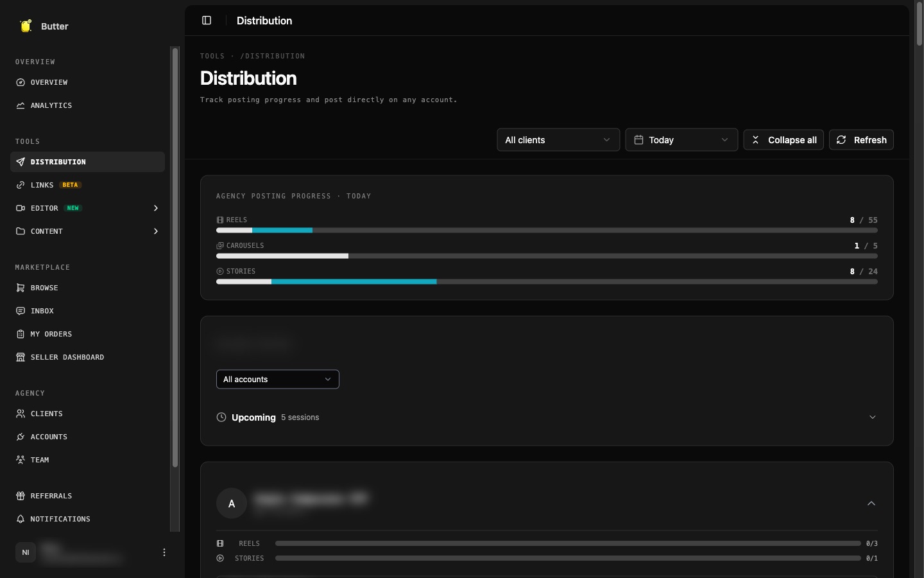Click the BETA badge next to Links
924x578 pixels.
(71, 185)
